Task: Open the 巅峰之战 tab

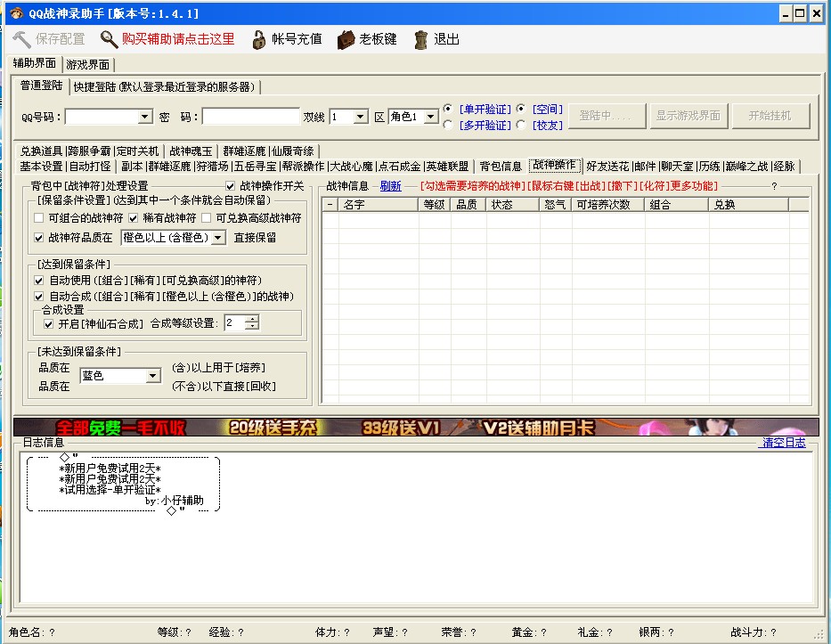Action: point(746,167)
